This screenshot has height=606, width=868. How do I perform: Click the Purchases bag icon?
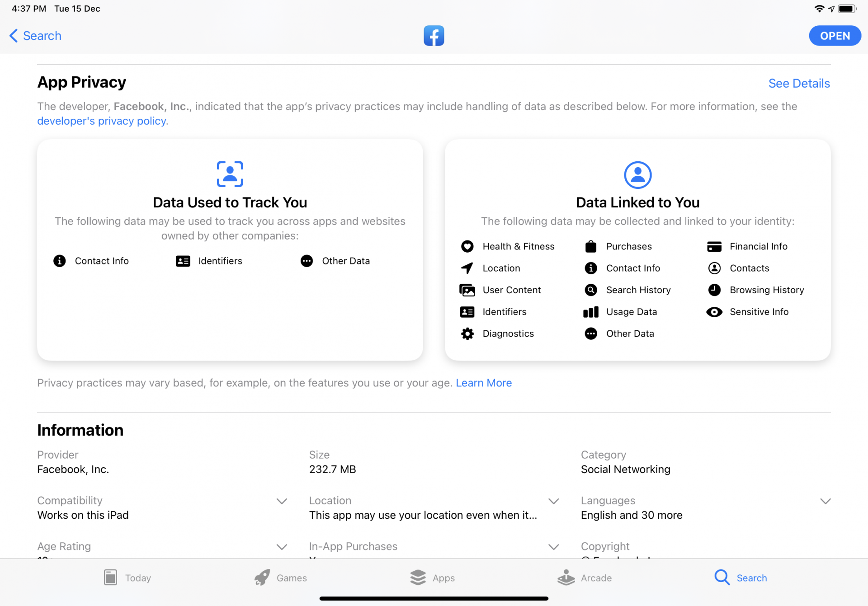click(590, 246)
